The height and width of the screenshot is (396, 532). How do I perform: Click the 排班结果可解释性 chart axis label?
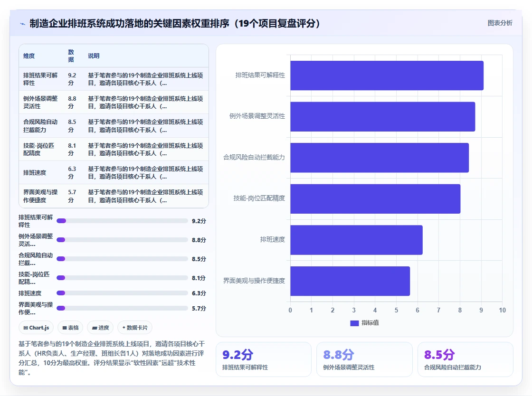pos(260,75)
